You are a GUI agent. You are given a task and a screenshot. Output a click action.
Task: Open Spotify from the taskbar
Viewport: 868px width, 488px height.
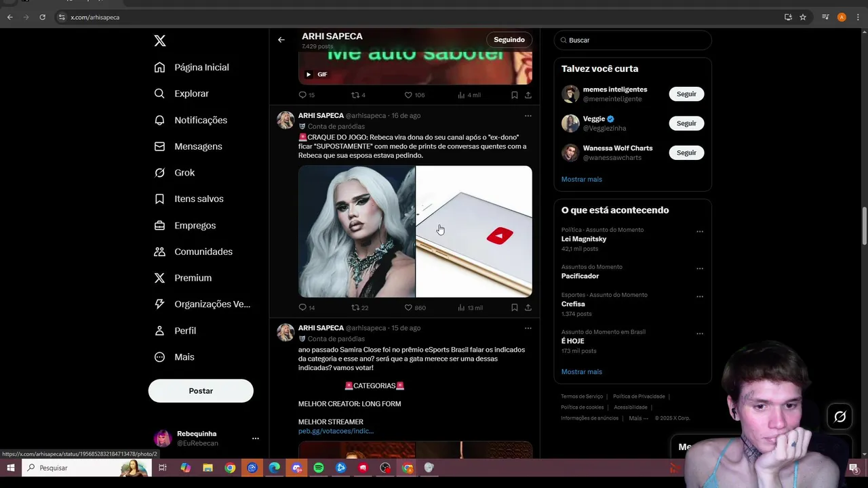[319, 468]
